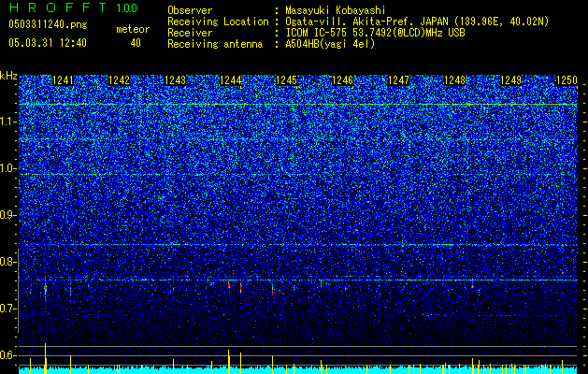Click the Receiving antenna label
The image size is (588, 374).
(215, 44)
